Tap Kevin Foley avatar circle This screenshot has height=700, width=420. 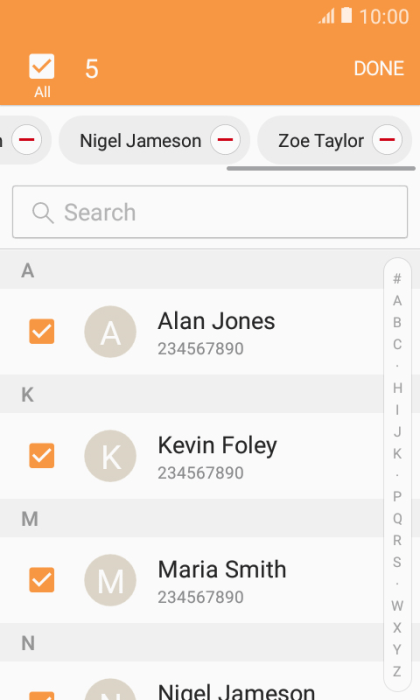point(110,456)
